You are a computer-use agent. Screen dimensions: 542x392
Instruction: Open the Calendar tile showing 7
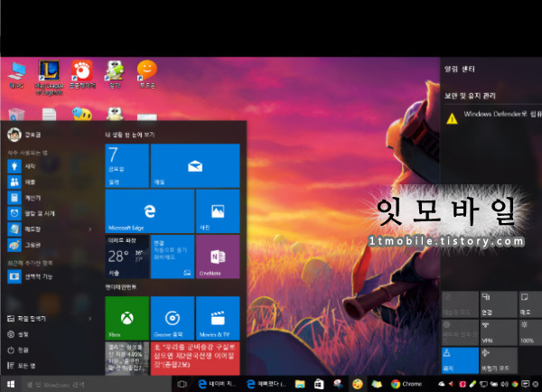(x=126, y=165)
